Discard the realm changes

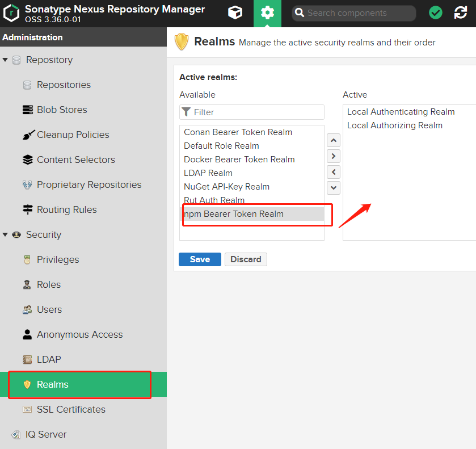pos(246,259)
